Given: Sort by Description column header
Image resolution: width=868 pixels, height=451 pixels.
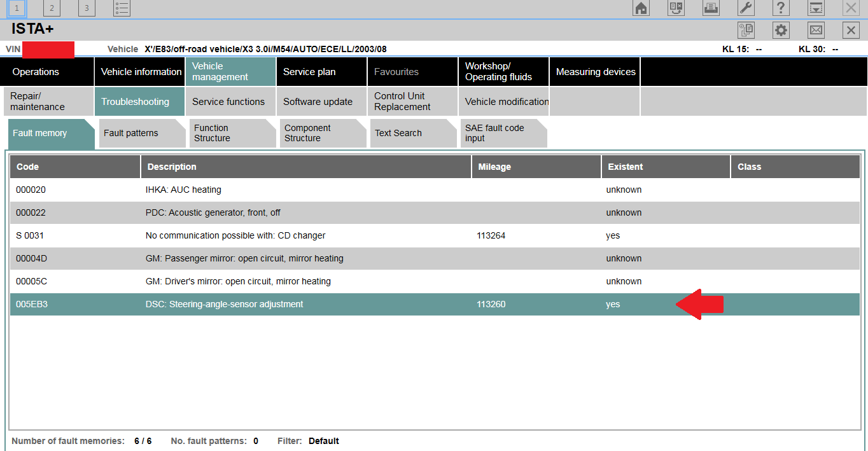Looking at the screenshot, I should 306,167.
